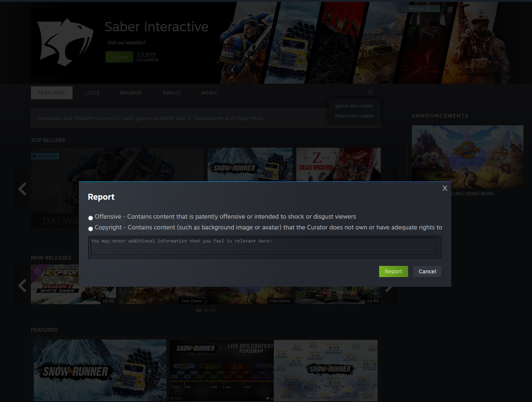Open the Lists tab
The height and width of the screenshot is (402, 532).
tap(92, 93)
